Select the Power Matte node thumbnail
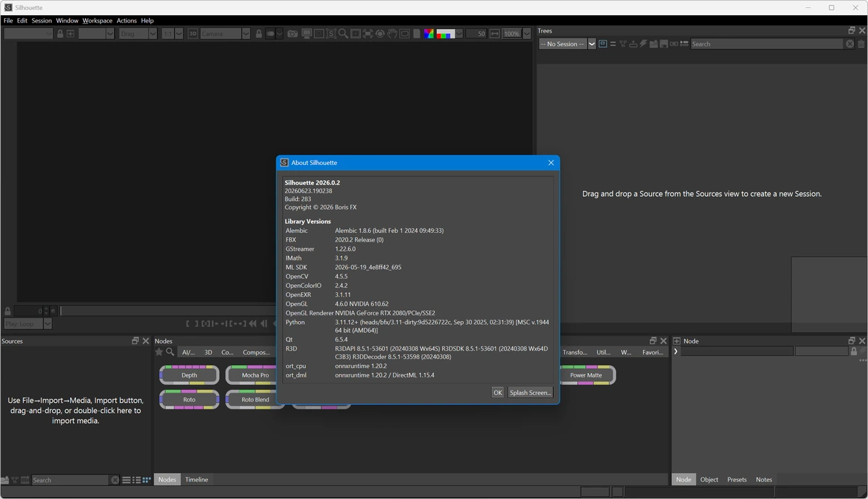The width and height of the screenshot is (868, 499). [586, 375]
